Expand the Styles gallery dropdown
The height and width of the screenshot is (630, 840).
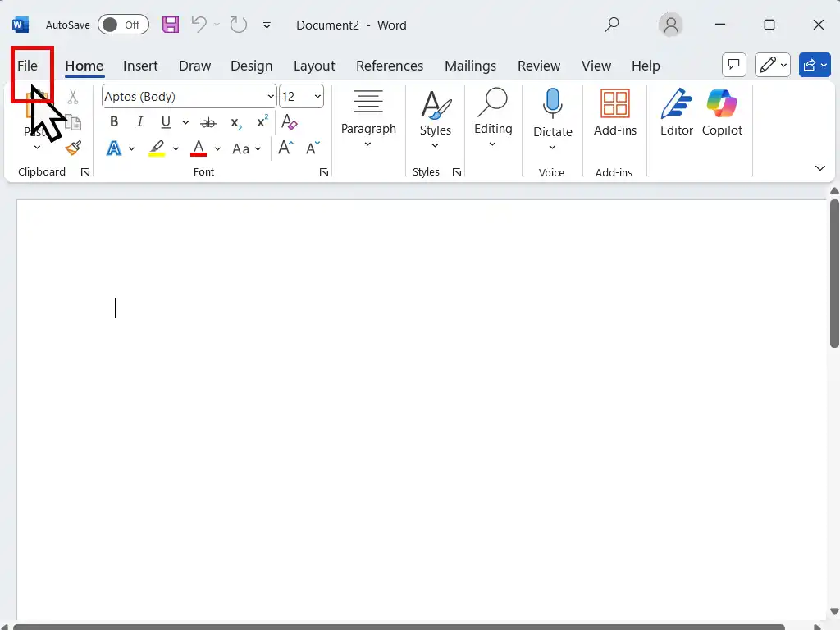pyautogui.click(x=435, y=146)
